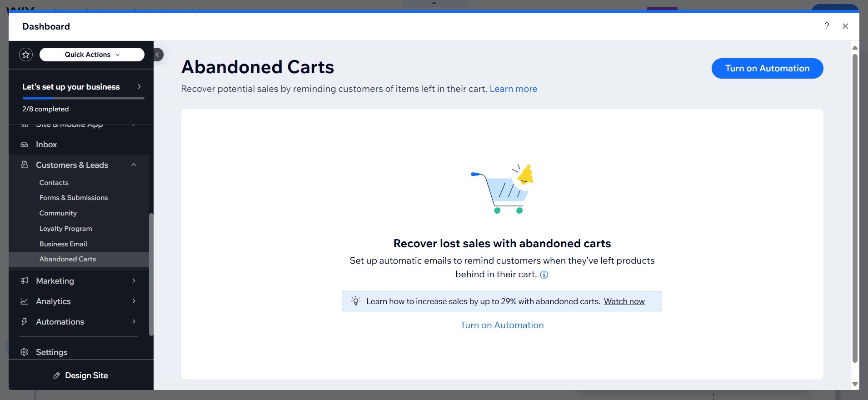Click the Automations lightning icon

tap(25, 322)
